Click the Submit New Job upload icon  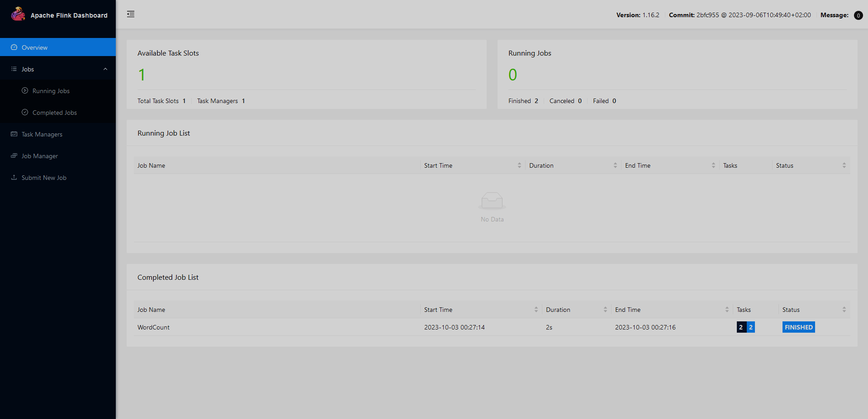(x=14, y=177)
